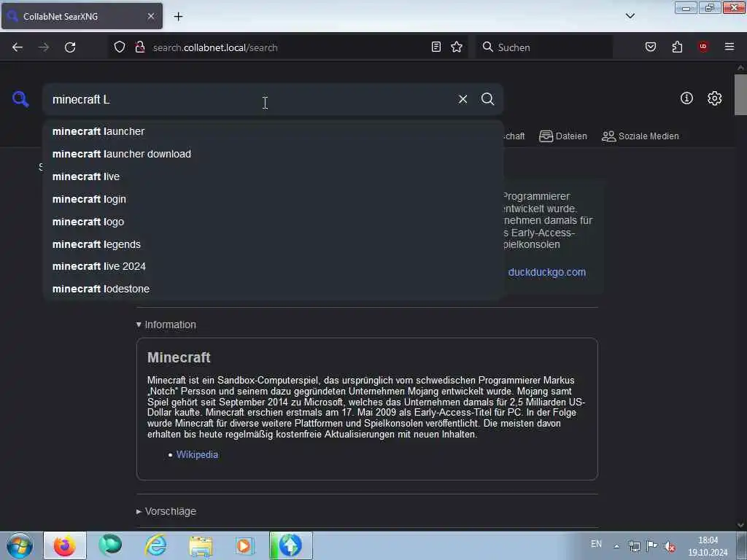The image size is (747, 560).
Task: Select the CollabNet SearXNG tab
Action: 82,16
